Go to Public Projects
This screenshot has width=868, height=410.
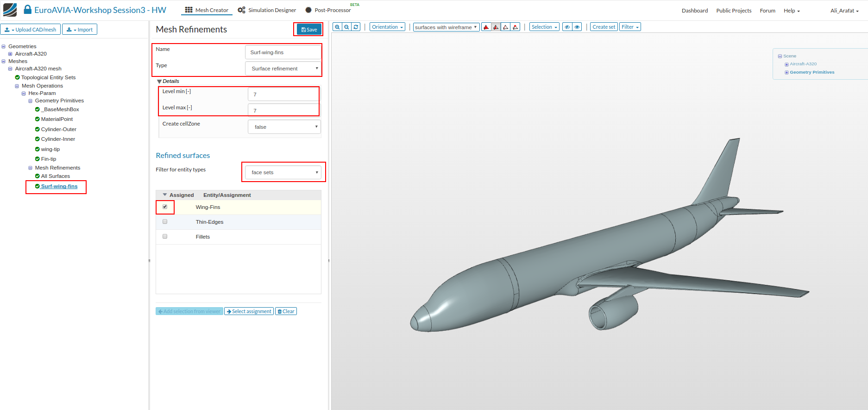pyautogui.click(x=734, y=11)
